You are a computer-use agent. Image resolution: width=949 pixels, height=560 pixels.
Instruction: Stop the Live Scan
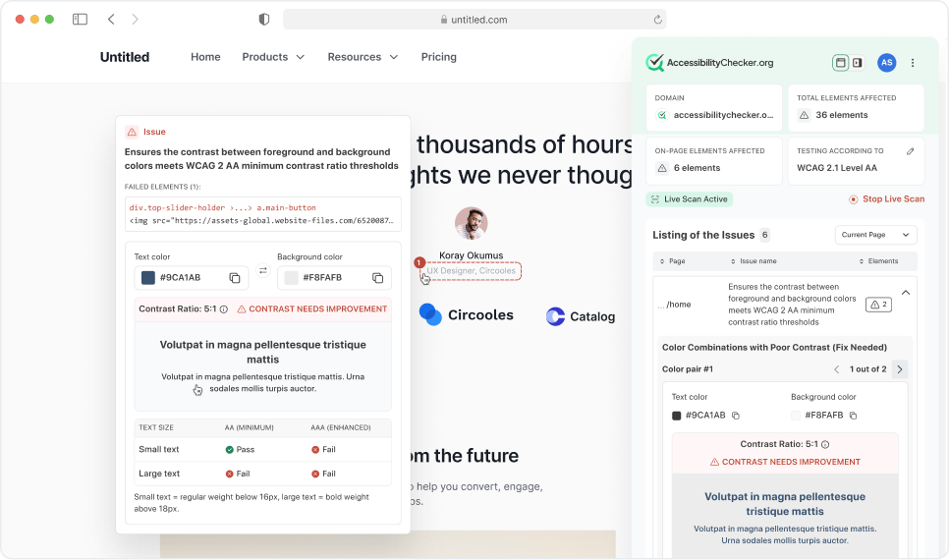tap(887, 199)
